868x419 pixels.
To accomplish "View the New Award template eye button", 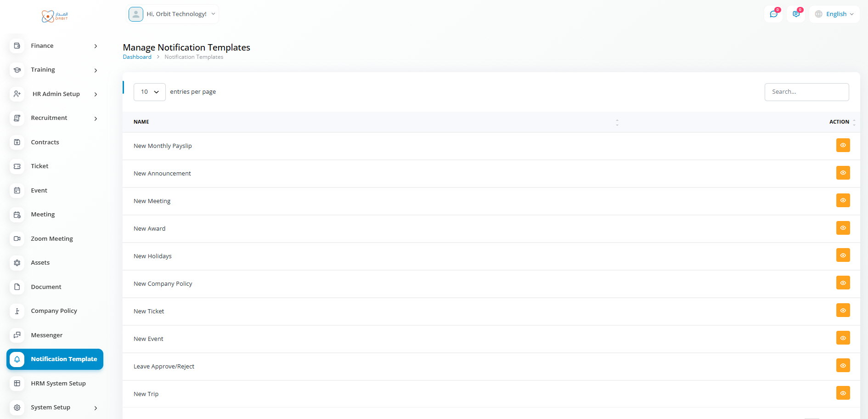I will pyautogui.click(x=843, y=228).
